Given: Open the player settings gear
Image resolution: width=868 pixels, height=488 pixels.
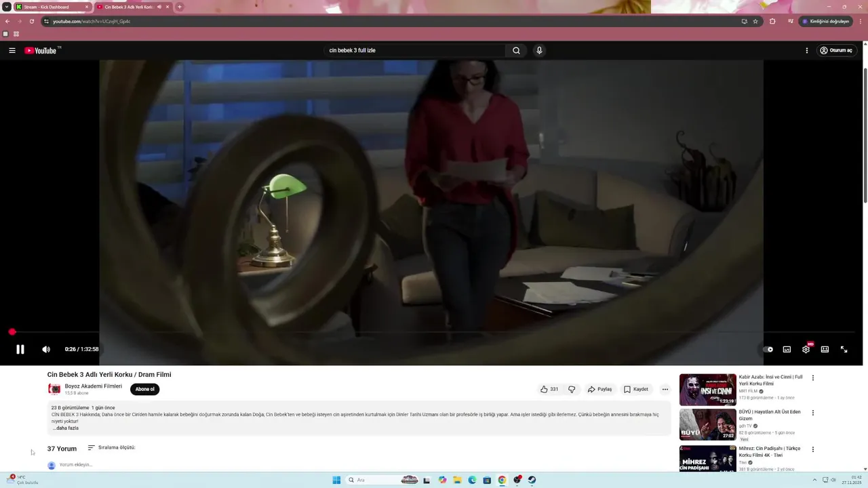Looking at the screenshot, I should click(806, 349).
